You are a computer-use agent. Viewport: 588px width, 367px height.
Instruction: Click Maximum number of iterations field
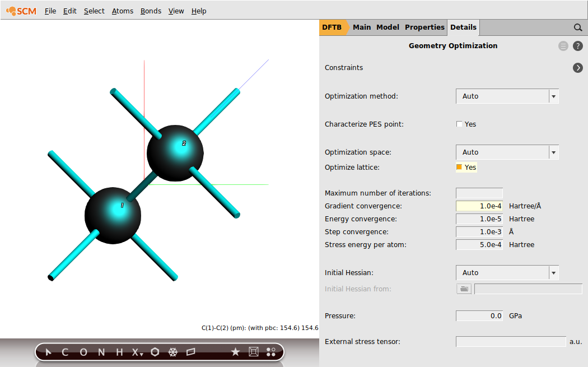479,193
